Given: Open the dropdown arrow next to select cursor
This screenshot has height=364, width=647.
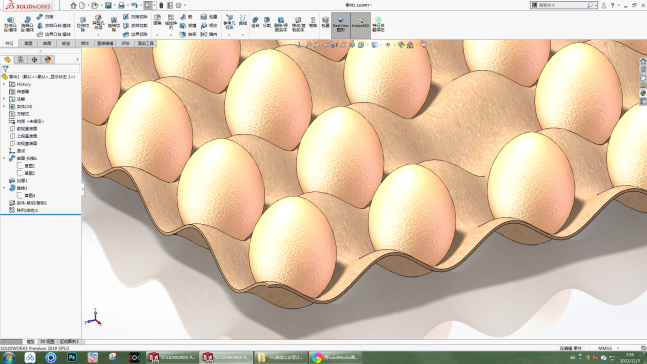Looking at the screenshot, I should 155,5.
